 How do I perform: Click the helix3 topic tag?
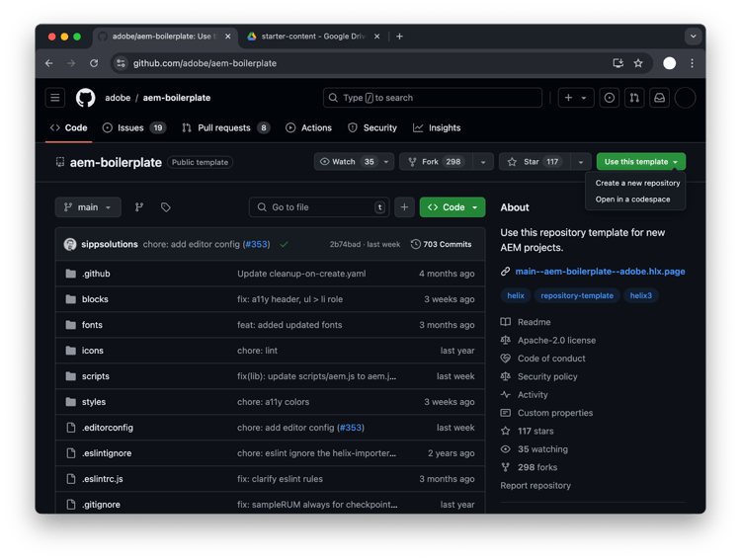[x=641, y=295]
